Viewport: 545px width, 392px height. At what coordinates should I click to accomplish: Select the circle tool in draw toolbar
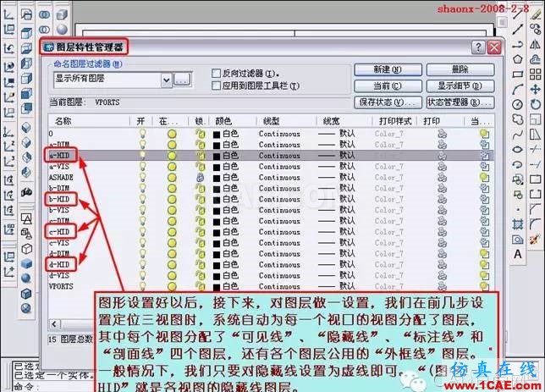(518, 104)
